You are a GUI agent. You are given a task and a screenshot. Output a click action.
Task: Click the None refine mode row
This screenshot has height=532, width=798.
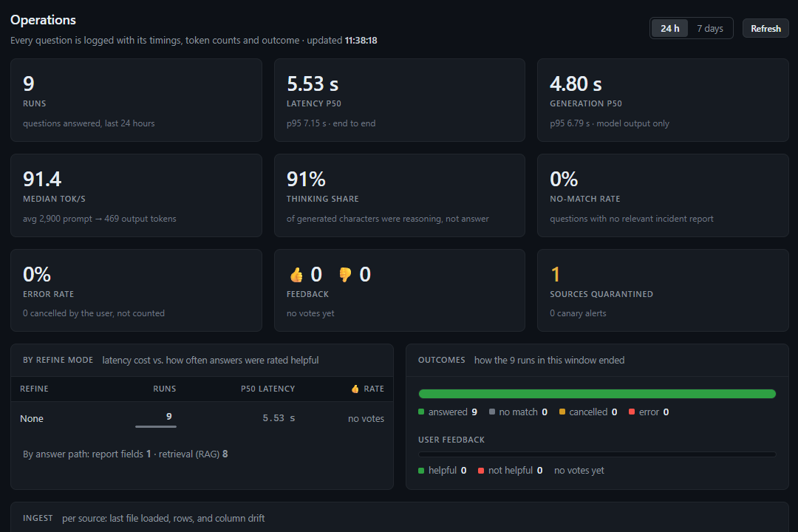202,418
